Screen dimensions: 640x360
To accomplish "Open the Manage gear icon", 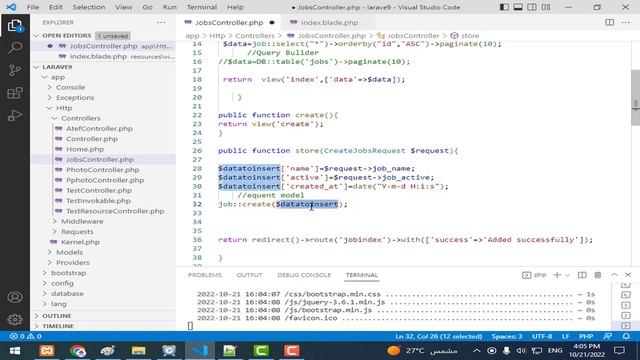I will coord(15,319).
